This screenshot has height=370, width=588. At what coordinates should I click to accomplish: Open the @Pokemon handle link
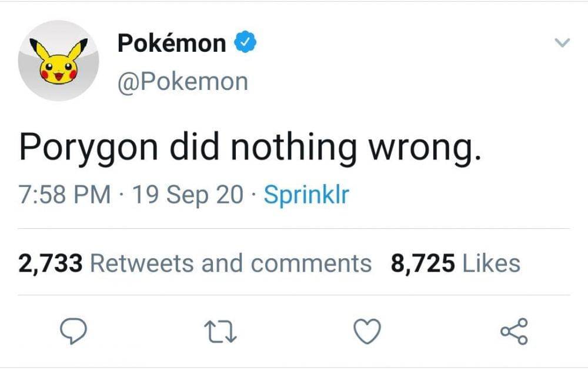183,81
